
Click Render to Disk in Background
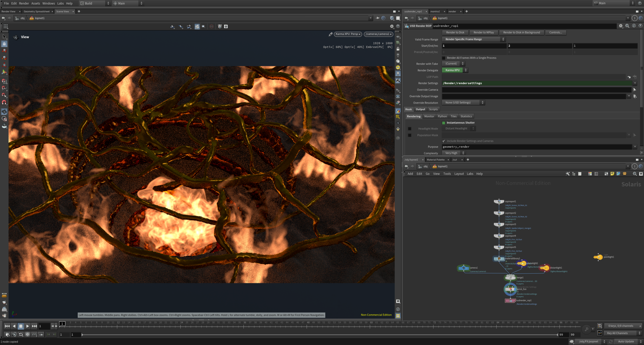click(x=522, y=33)
